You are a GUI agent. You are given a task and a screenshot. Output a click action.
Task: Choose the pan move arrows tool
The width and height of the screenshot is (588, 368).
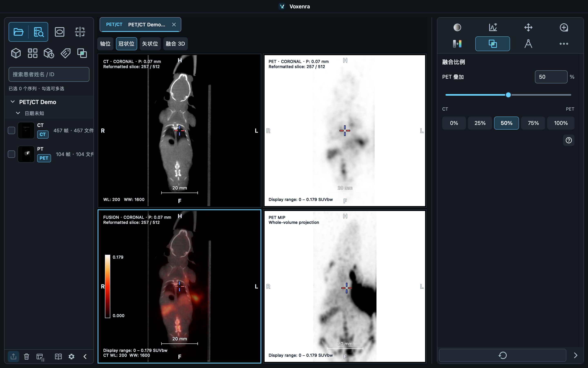pos(528,27)
